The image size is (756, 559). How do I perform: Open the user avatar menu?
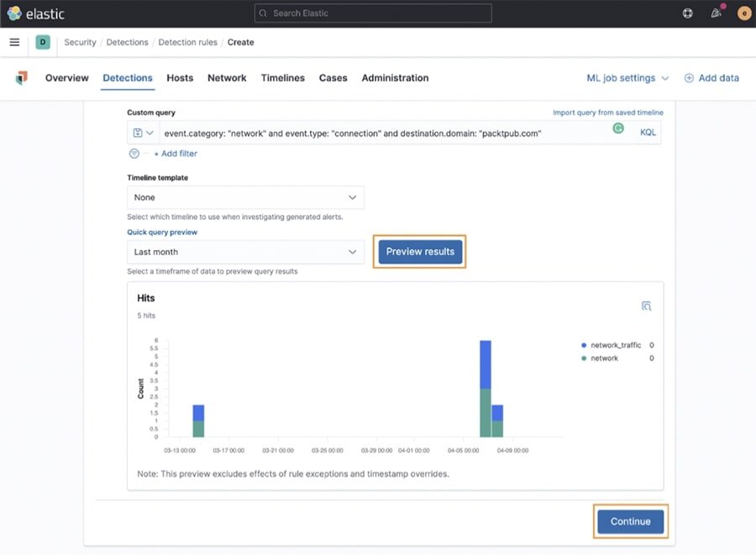pos(743,13)
